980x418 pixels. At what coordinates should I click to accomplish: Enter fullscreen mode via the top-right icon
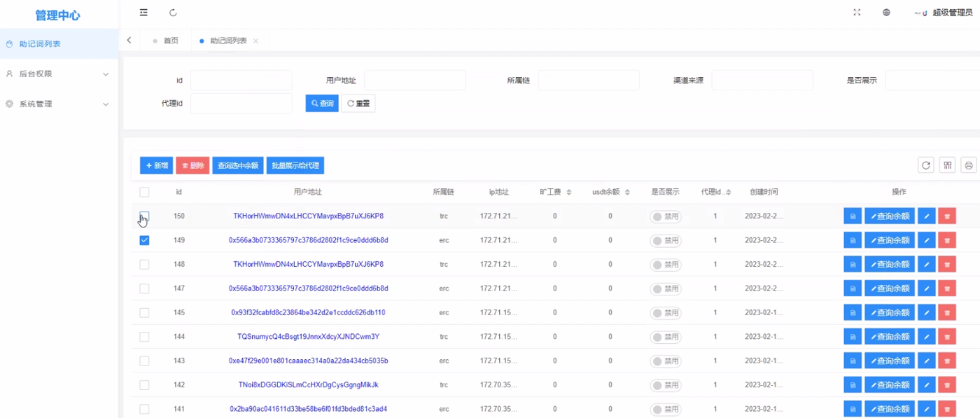coord(857,13)
